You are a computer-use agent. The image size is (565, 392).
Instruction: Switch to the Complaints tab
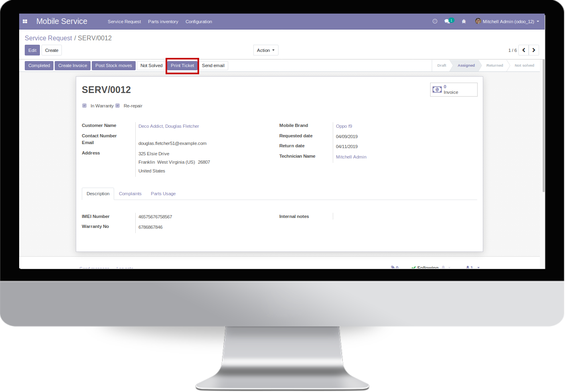pos(130,194)
